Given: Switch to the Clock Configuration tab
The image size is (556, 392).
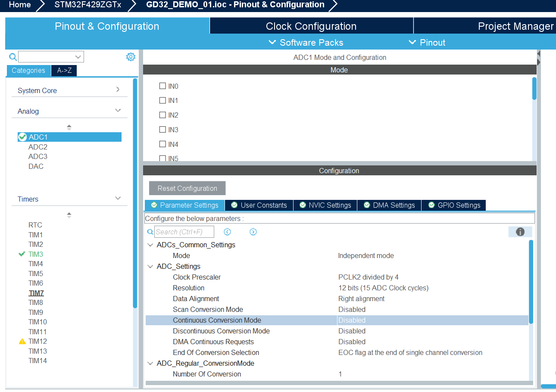Looking at the screenshot, I should (311, 26).
